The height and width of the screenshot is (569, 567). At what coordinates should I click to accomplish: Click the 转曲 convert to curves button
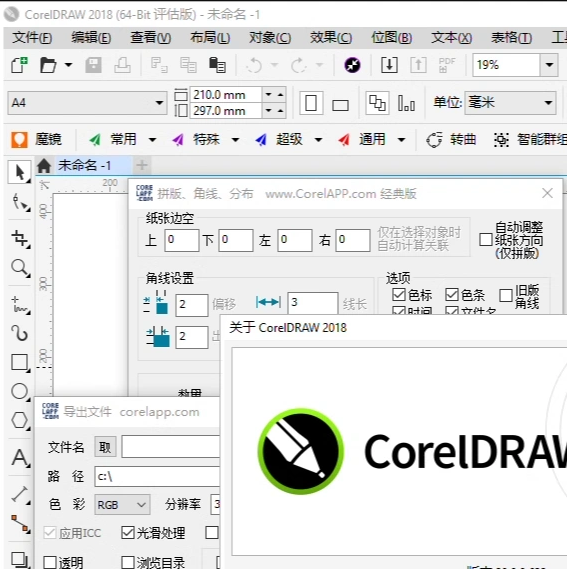[452, 140]
